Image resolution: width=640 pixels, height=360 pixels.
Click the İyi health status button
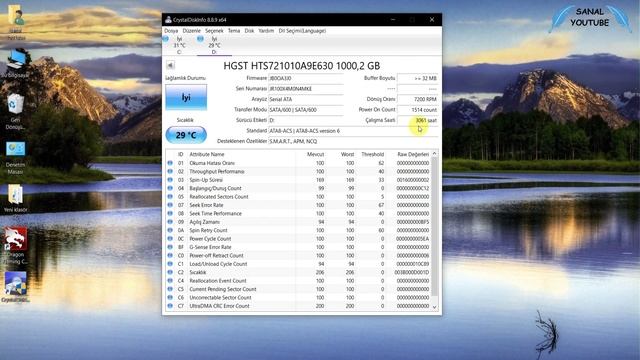[x=186, y=97]
